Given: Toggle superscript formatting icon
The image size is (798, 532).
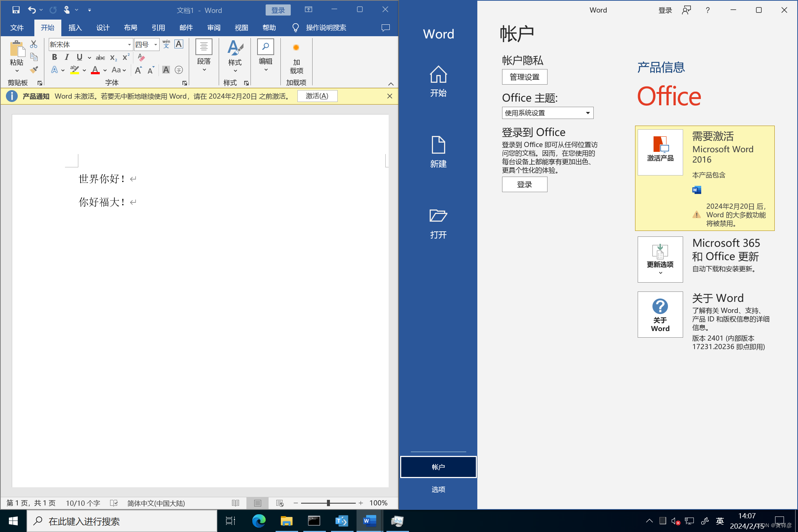Looking at the screenshot, I should pos(125,57).
